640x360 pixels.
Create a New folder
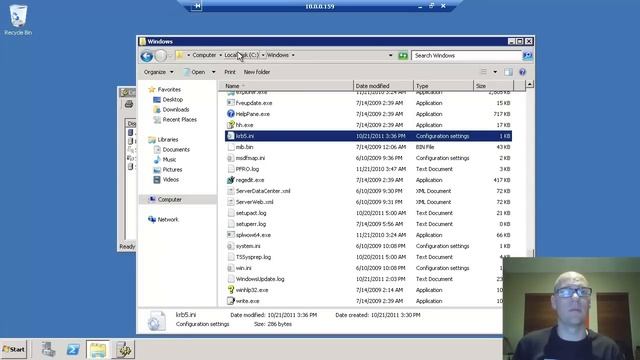coord(257,72)
